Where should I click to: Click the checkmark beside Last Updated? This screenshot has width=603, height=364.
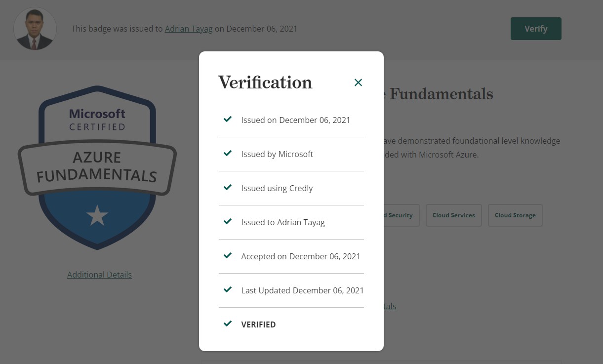click(x=228, y=290)
